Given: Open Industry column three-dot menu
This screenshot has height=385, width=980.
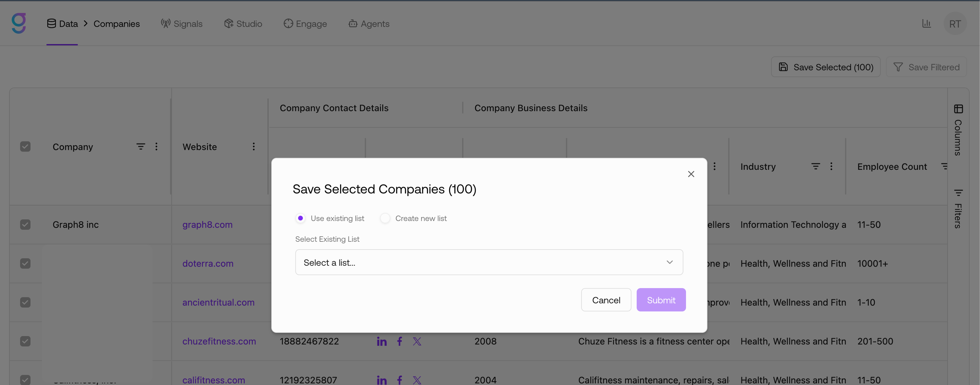Looking at the screenshot, I should click(831, 167).
